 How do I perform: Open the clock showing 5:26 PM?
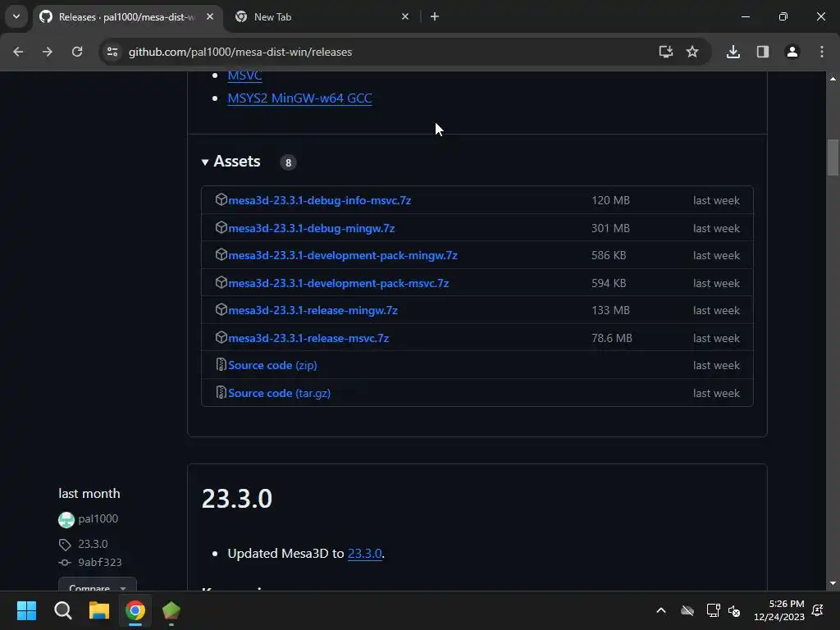(779, 610)
